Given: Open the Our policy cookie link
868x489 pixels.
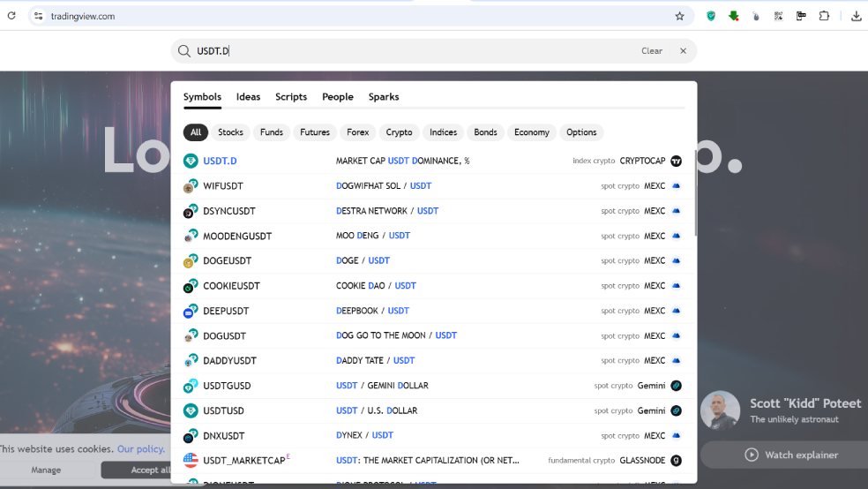Looking at the screenshot, I should coord(141,449).
